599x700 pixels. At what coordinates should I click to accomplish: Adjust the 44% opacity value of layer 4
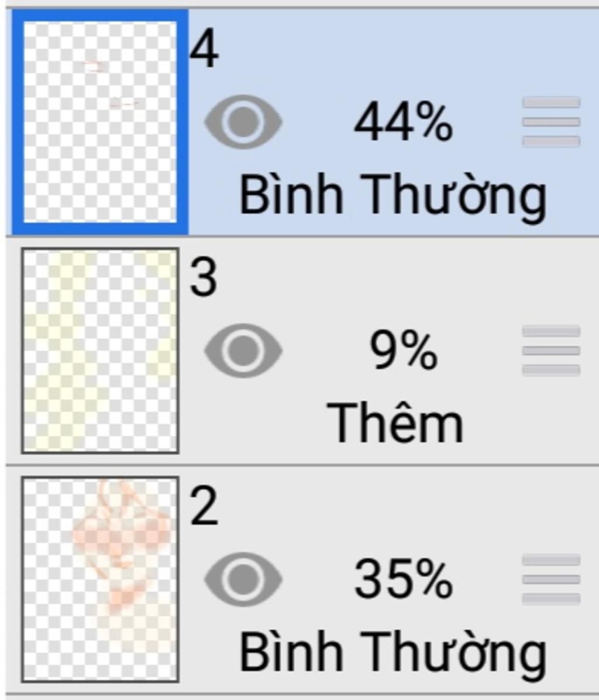tap(403, 123)
